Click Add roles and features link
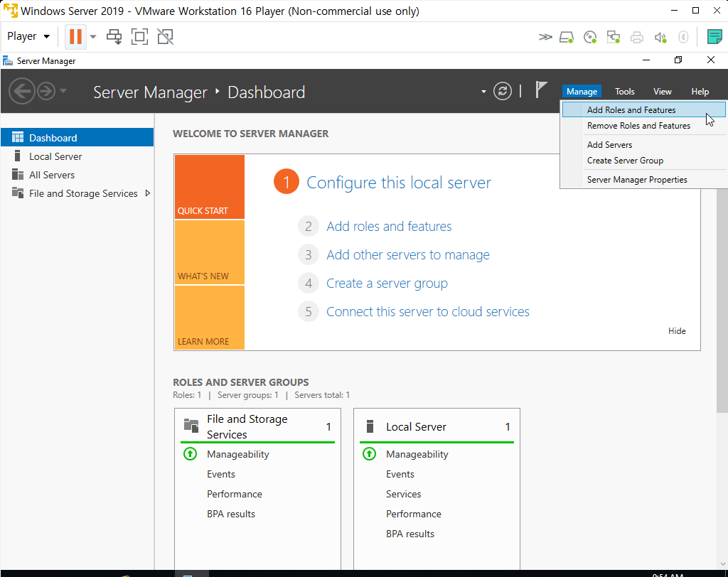The height and width of the screenshot is (577, 728). click(389, 227)
